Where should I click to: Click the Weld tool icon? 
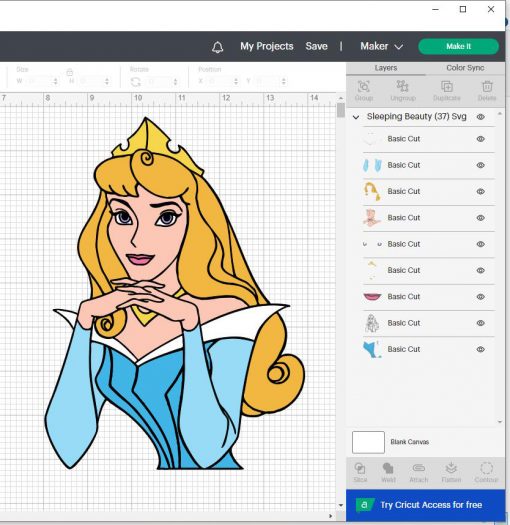pyautogui.click(x=388, y=468)
